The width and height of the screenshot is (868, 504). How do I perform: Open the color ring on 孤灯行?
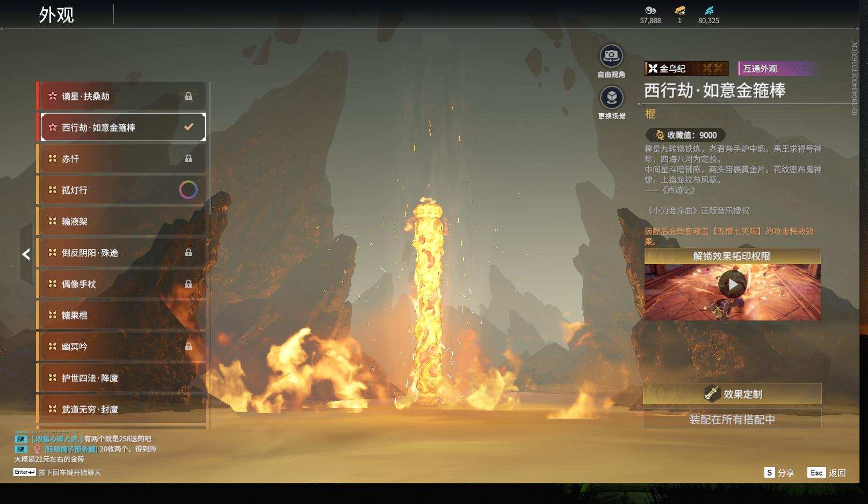coord(188,189)
